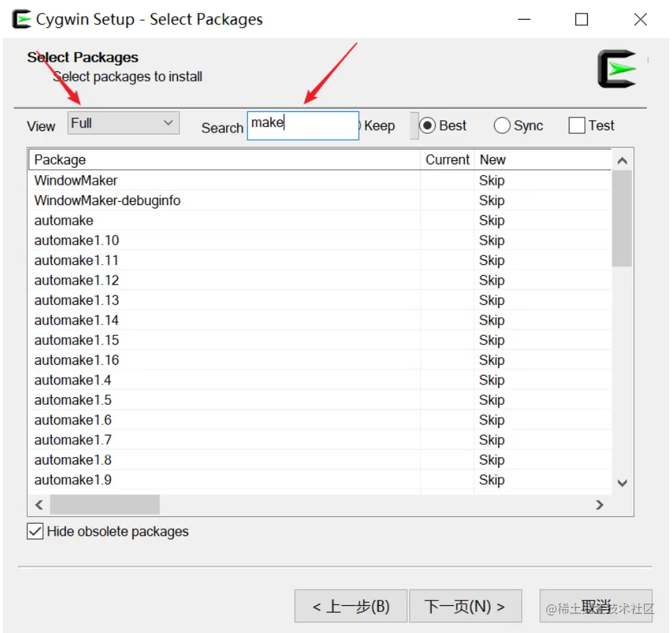This screenshot has height=633, width=672.
Task: Click the Package column header
Action: pyautogui.click(x=225, y=160)
